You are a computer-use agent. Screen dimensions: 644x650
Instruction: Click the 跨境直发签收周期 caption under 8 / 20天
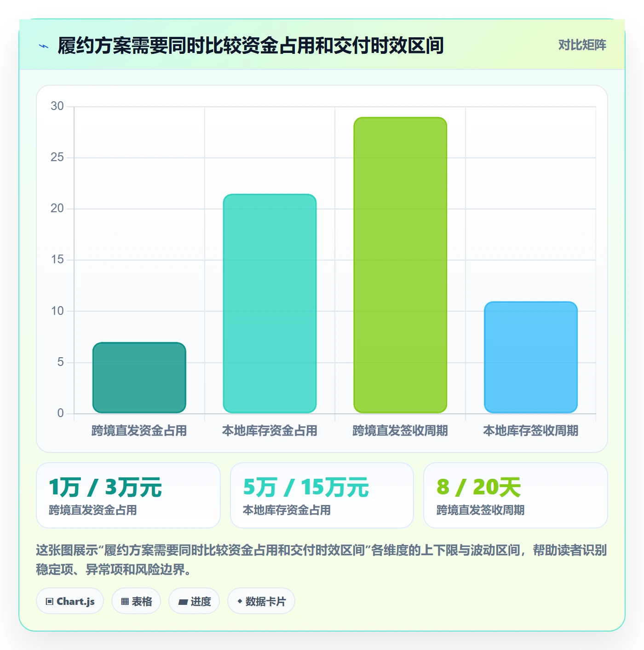480,510
